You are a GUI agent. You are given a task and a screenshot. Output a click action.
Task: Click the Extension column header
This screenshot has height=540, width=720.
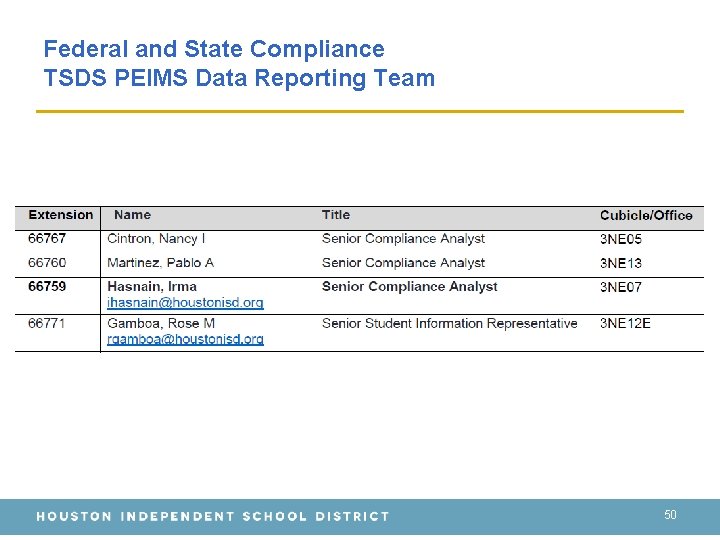tap(60, 215)
